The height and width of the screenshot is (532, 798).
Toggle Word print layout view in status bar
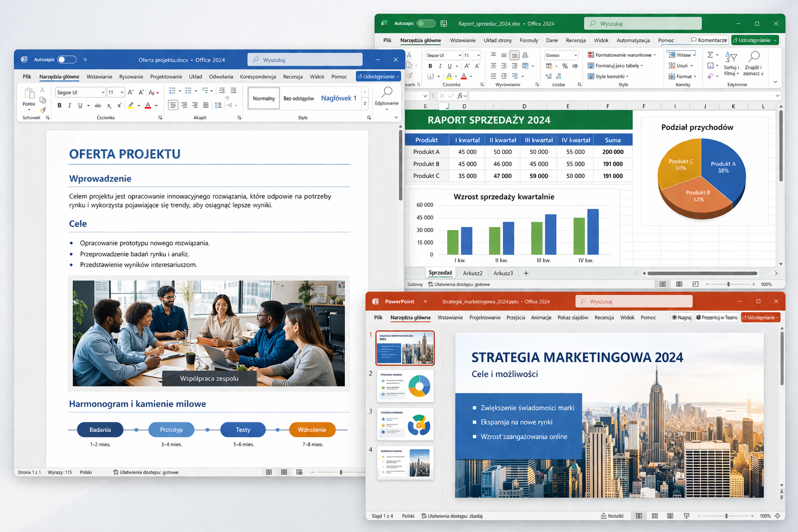tap(284, 472)
